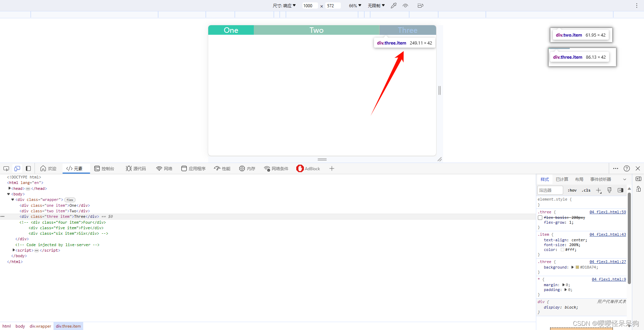Screen dimensions: 644x330
Task: Expand more sidebar tabs chevron
Action: point(625,179)
